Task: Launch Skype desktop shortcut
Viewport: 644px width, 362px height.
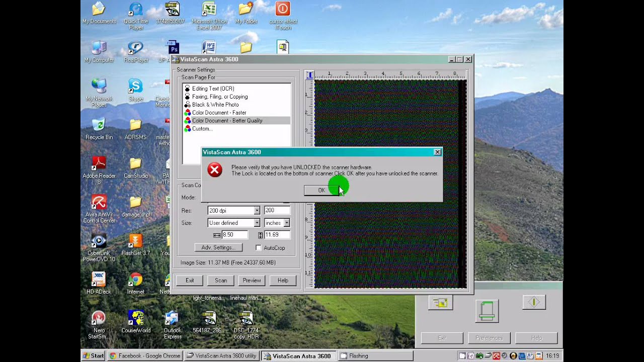Action: click(135, 90)
